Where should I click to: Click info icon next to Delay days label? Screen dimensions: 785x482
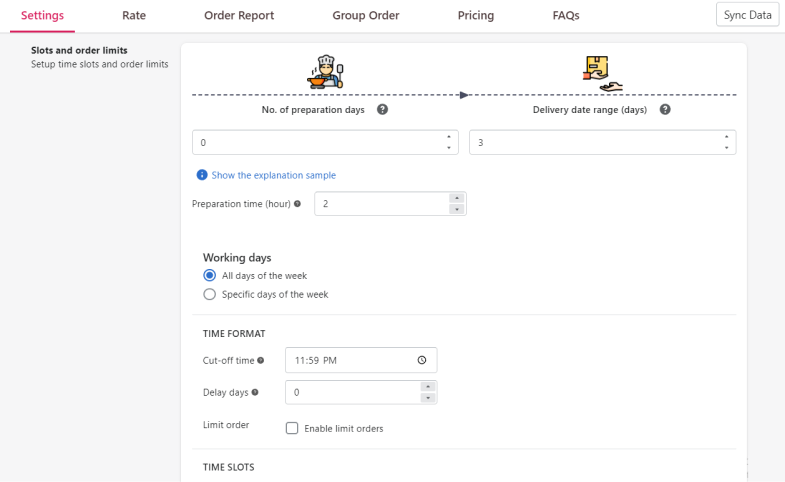tap(255, 392)
